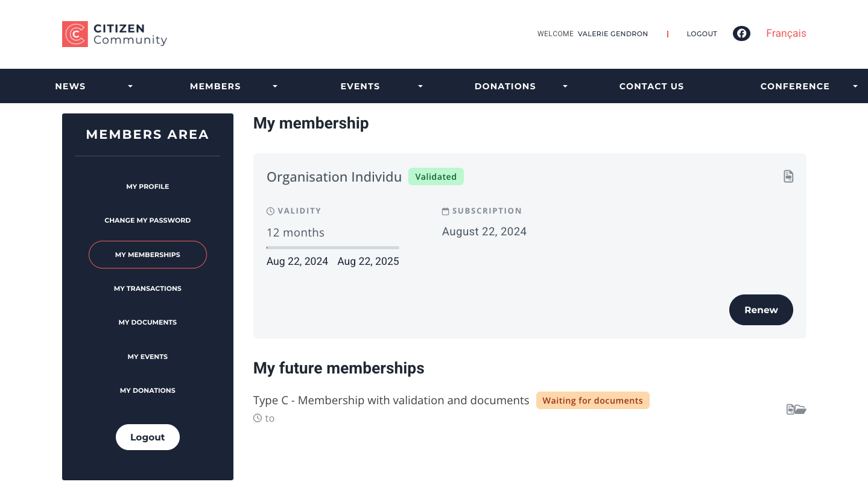Open My Profile in the members area
This screenshot has width=868, height=502.
pyautogui.click(x=148, y=186)
